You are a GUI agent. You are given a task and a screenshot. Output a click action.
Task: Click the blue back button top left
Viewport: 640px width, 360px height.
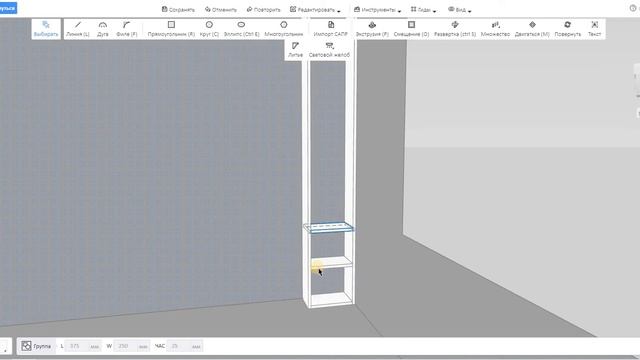click(x=8, y=8)
